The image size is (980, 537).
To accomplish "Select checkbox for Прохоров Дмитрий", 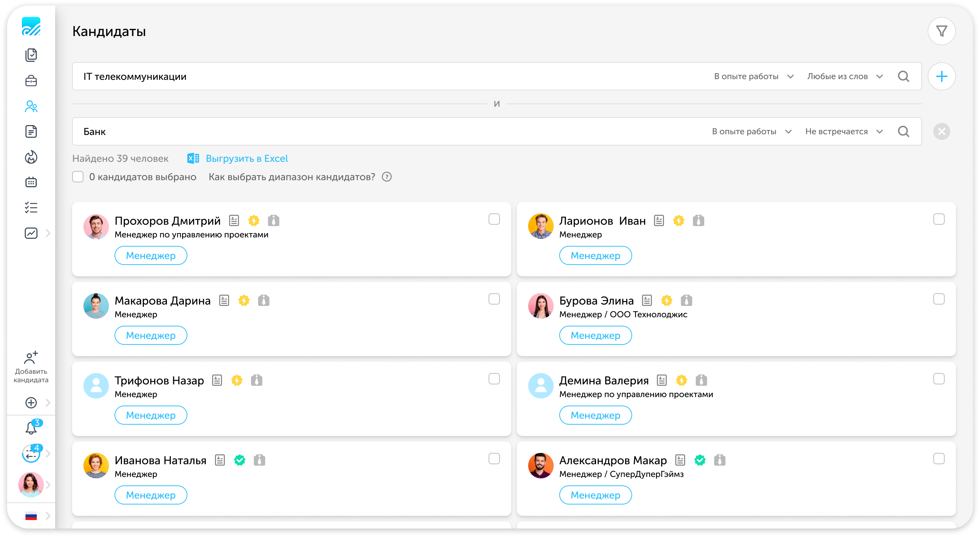I will 494,219.
